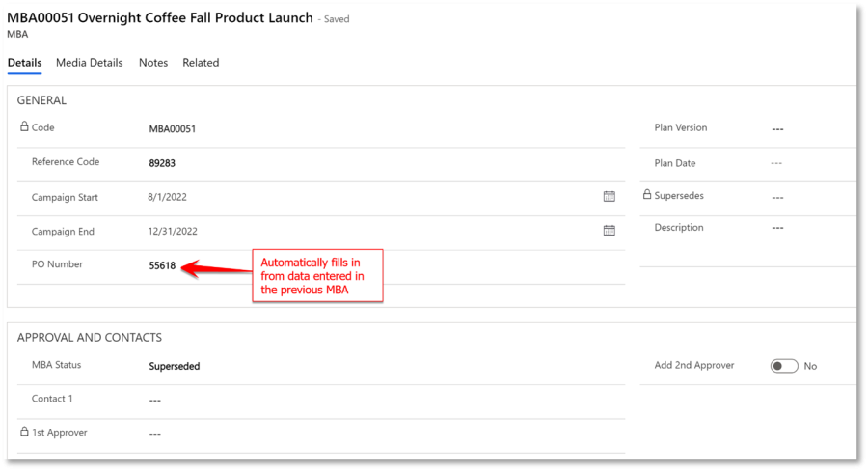Viewport: 868px width, 471px height.
Task: Click the Contact 1 field
Action: tap(155, 400)
